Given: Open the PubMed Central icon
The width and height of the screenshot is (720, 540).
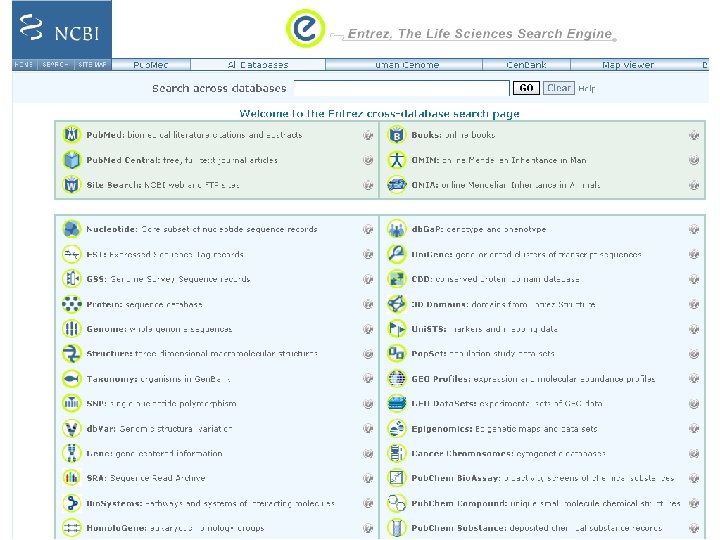Looking at the screenshot, I should click(x=72, y=160).
